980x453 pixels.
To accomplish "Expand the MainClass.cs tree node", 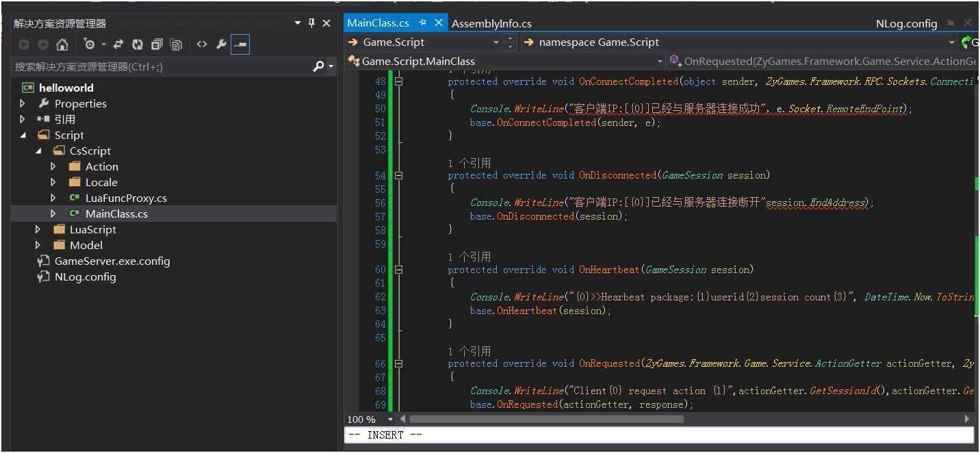I will click(x=53, y=213).
